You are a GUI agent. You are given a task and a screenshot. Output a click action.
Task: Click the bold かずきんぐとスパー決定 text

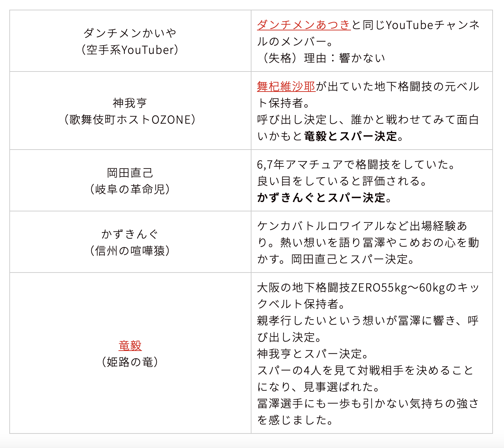pyautogui.click(x=321, y=198)
